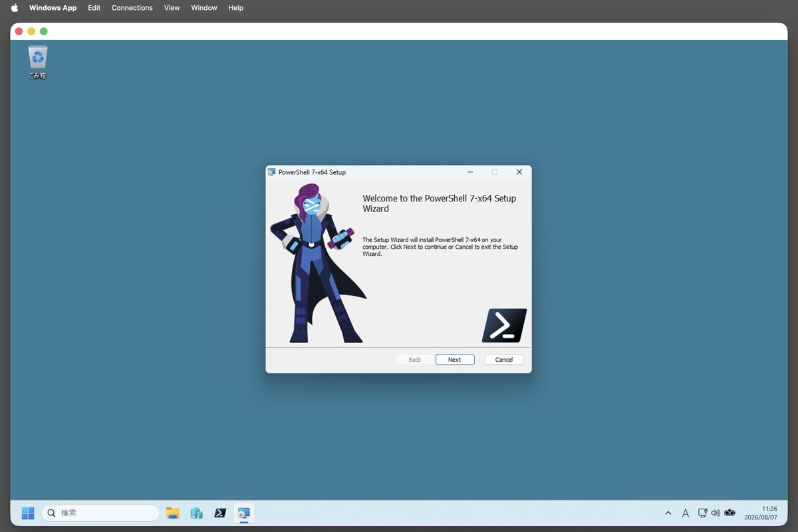The height and width of the screenshot is (532, 798).
Task: Click the active installer taskbar icon
Action: tap(244, 513)
